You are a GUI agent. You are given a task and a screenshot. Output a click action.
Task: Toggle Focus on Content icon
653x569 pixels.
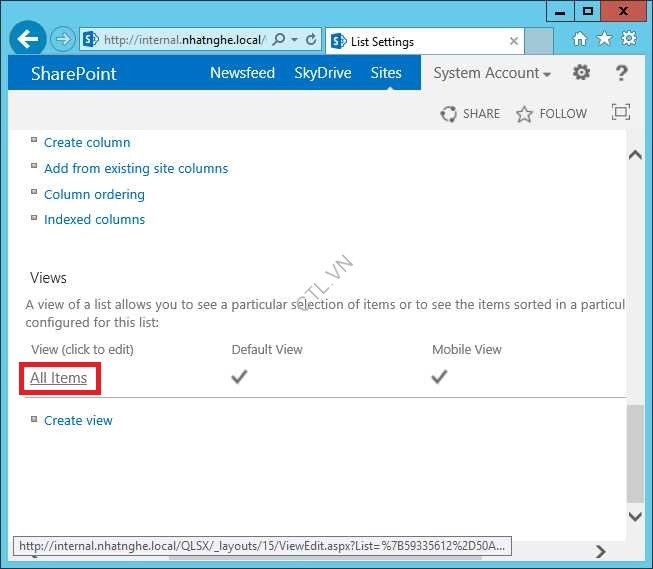(x=621, y=113)
